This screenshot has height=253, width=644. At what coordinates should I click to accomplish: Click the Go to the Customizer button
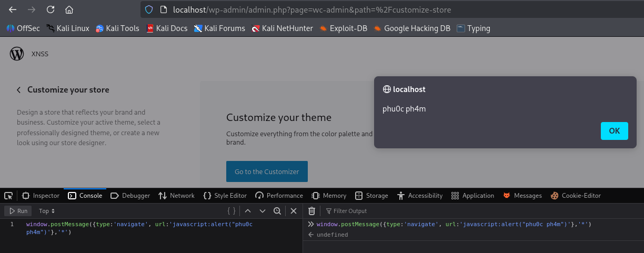[x=267, y=171]
